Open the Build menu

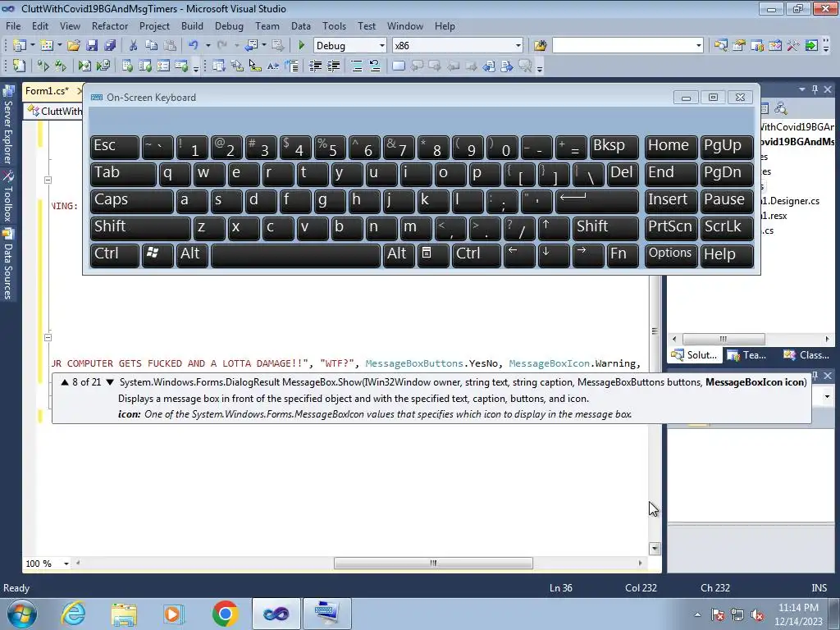192,25
